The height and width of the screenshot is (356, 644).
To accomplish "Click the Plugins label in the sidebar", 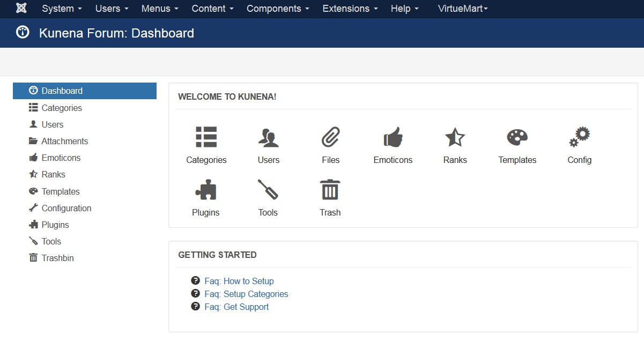I will [x=55, y=225].
